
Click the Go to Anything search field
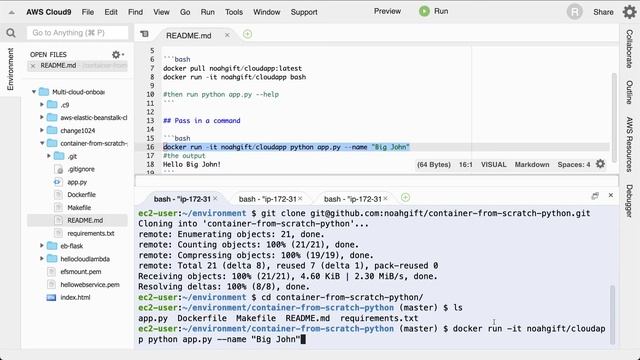pyautogui.click(x=78, y=33)
